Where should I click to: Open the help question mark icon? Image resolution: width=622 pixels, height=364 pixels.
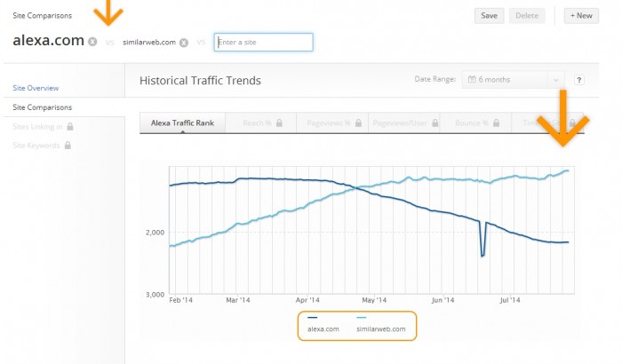tap(578, 80)
